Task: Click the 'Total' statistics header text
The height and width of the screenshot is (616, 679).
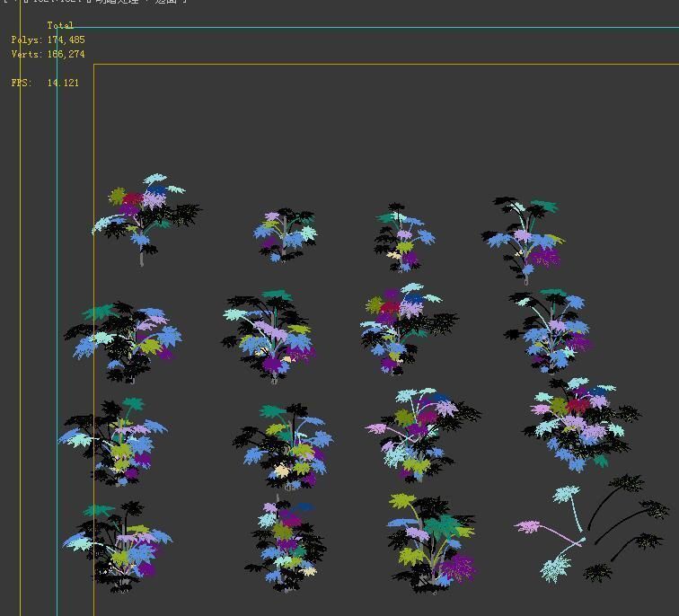Action: [60, 25]
